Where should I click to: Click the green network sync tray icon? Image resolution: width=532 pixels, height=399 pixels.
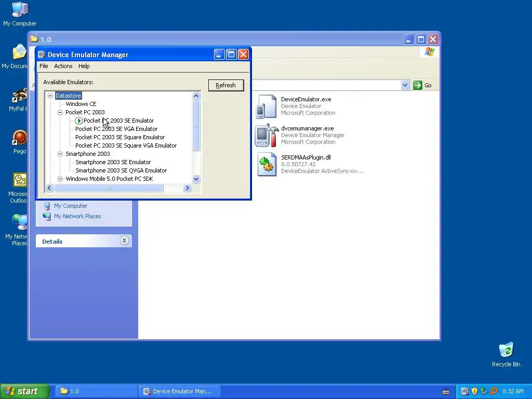tap(484, 391)
